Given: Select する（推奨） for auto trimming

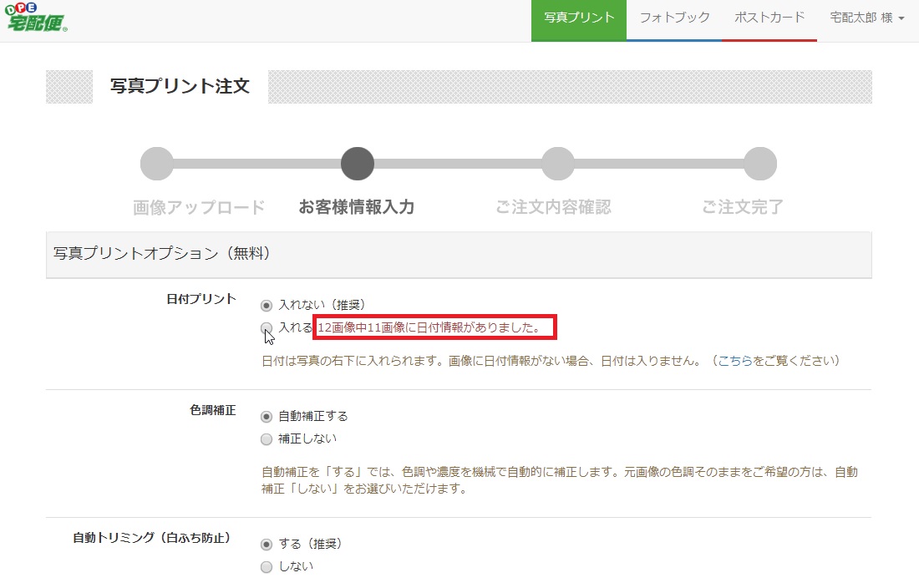Looking at the screenshot, I should click(267, 544).
